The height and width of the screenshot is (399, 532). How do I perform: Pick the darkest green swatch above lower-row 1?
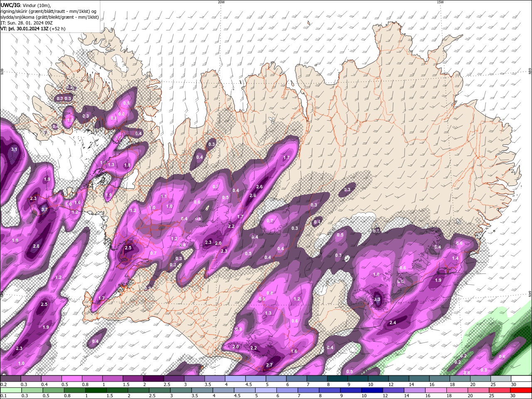pyautogui.click(x=96, y=390)
